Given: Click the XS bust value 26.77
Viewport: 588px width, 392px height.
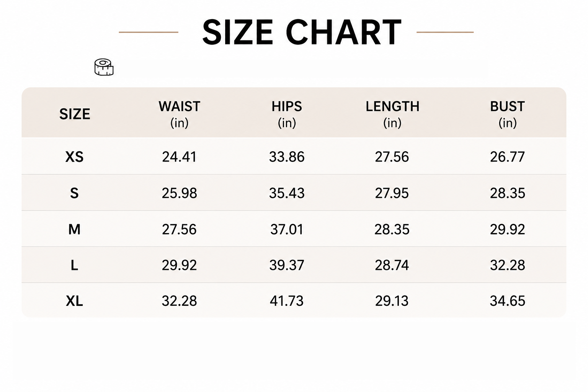Looking at the screenshot, I should click(x=508, y=157).
